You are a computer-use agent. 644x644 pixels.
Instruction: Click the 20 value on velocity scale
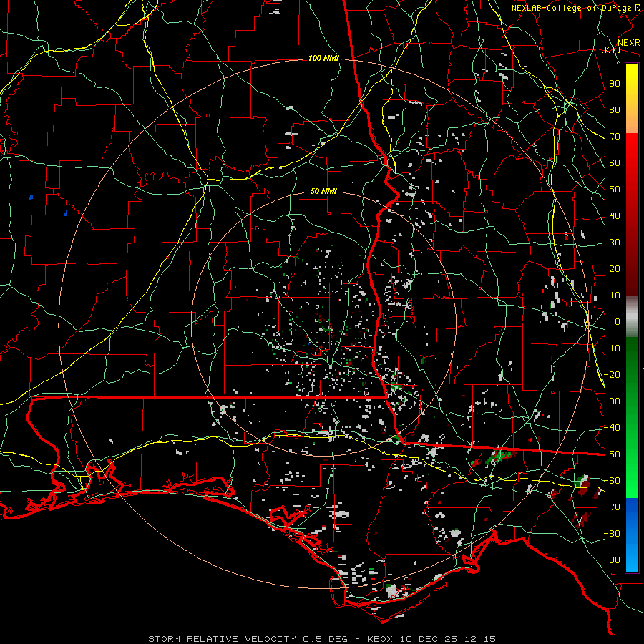tap(615, 268)
